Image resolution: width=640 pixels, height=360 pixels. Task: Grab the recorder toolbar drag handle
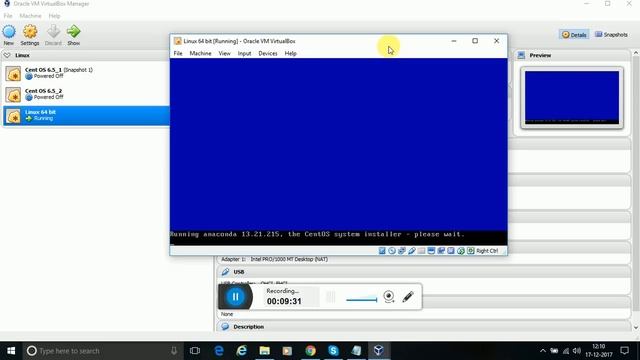click(x=331, y=297)
